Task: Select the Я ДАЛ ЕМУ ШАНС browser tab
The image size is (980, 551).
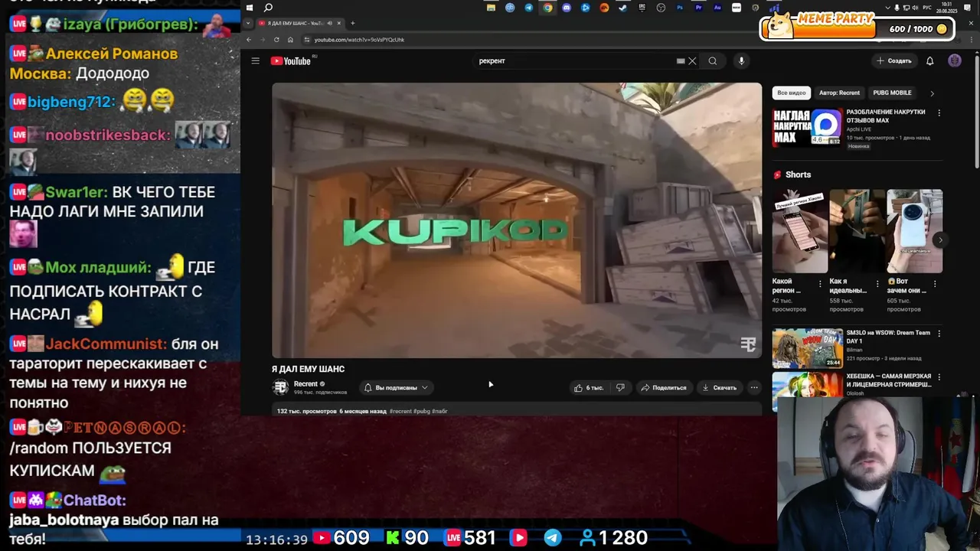Action: click(x=300, y=23)
